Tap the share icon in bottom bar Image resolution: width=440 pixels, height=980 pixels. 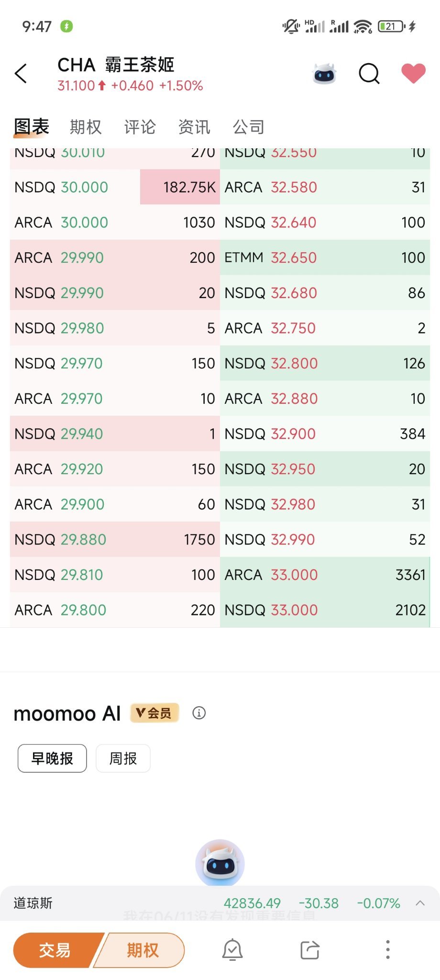(310, 950)
